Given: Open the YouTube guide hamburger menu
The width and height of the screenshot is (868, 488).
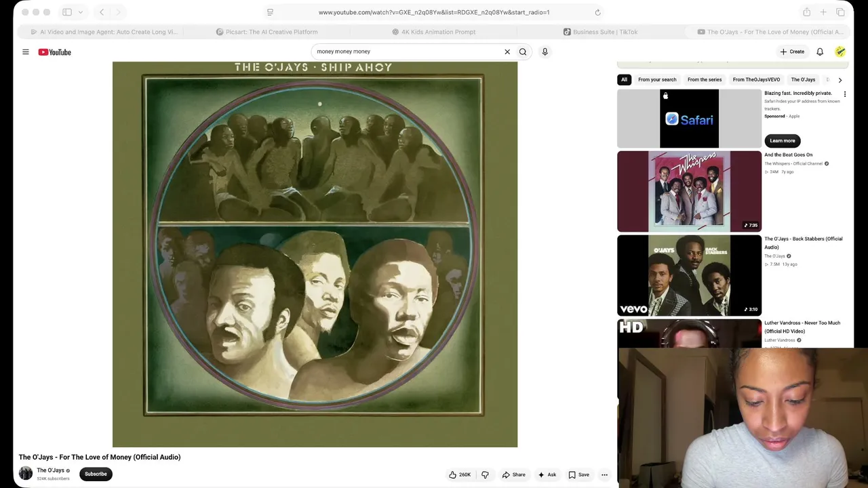Looking at the screenshot, I should point(26,52).
